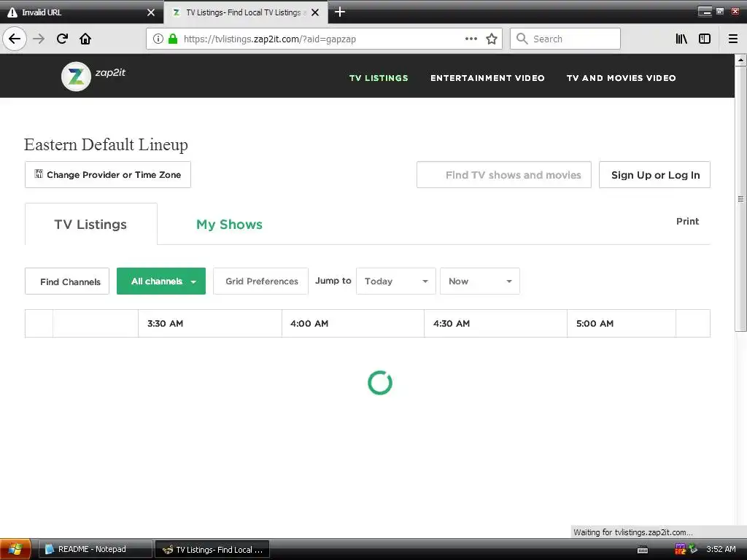Viewport: 747px width, 560px height.
Task: Open the Firefox hamburger menu
Action: click(x=733, y=39)
